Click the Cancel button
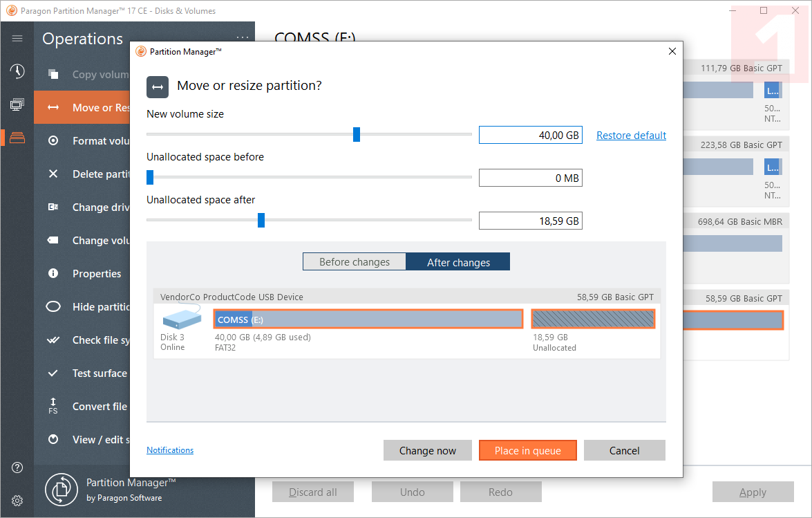 625,450
